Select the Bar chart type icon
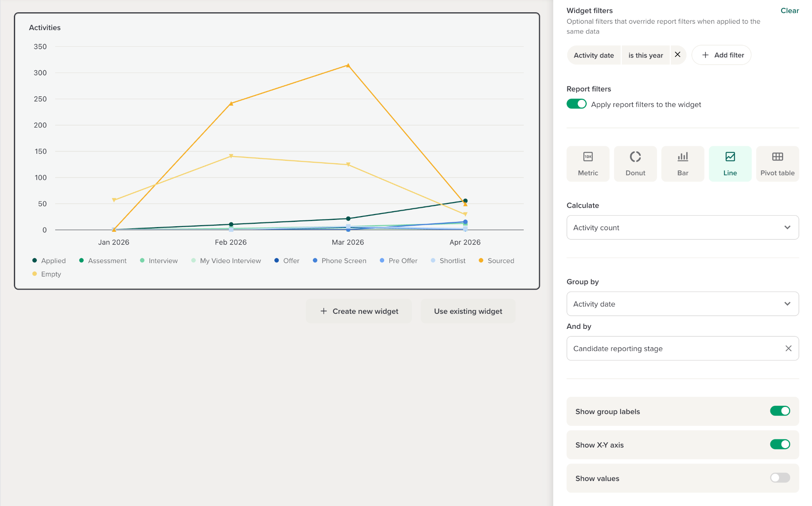This screenshot has width=812, height=506. click(682, 157)
